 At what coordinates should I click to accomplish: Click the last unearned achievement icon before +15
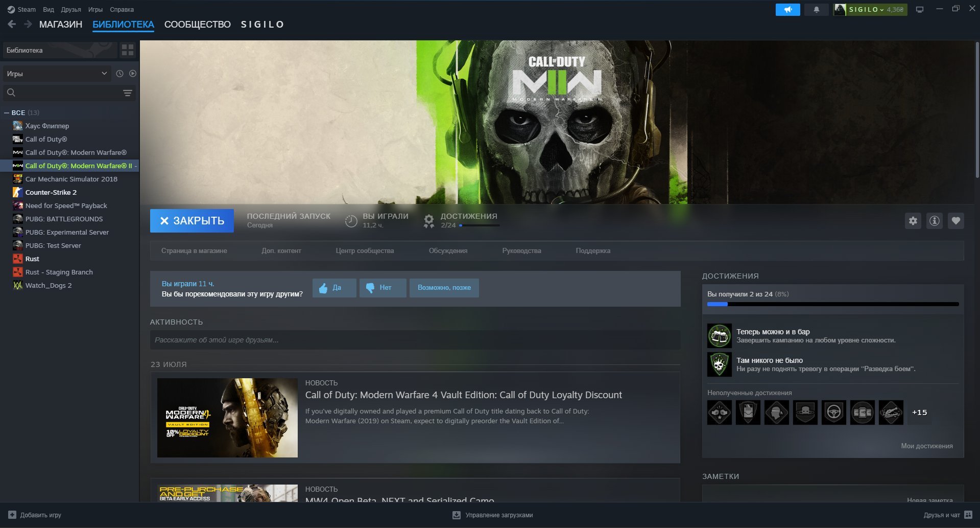click(x=891, y=412)
